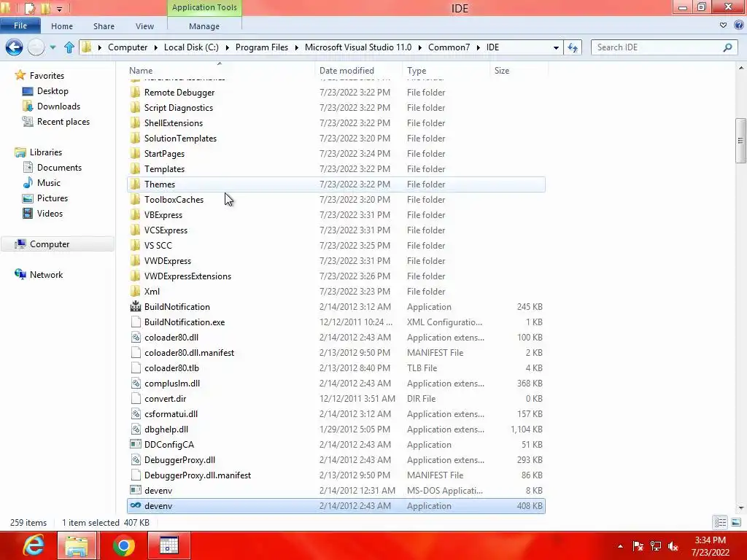Click the BuildNotification application icon
747x560 pixels.
pos(136,307)
